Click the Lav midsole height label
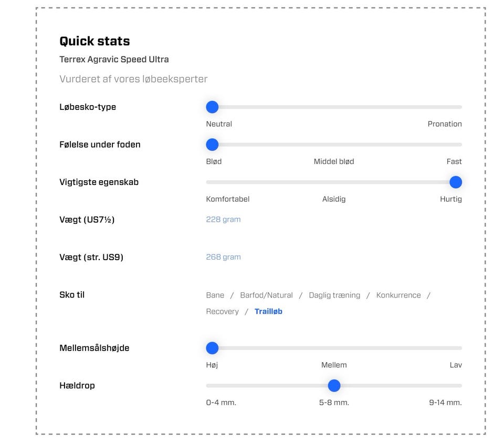 [x=456, y=365]
